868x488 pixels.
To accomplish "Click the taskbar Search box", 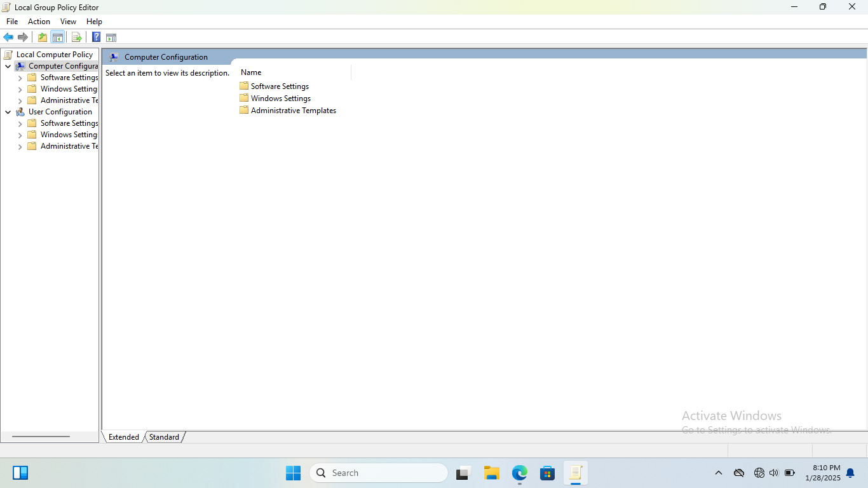I will click(x=379, y=473).
